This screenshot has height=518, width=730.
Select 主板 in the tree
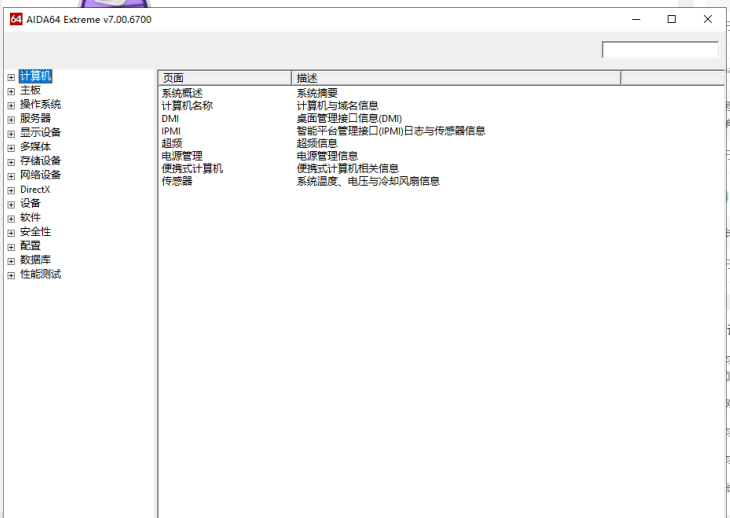point(30,90)
